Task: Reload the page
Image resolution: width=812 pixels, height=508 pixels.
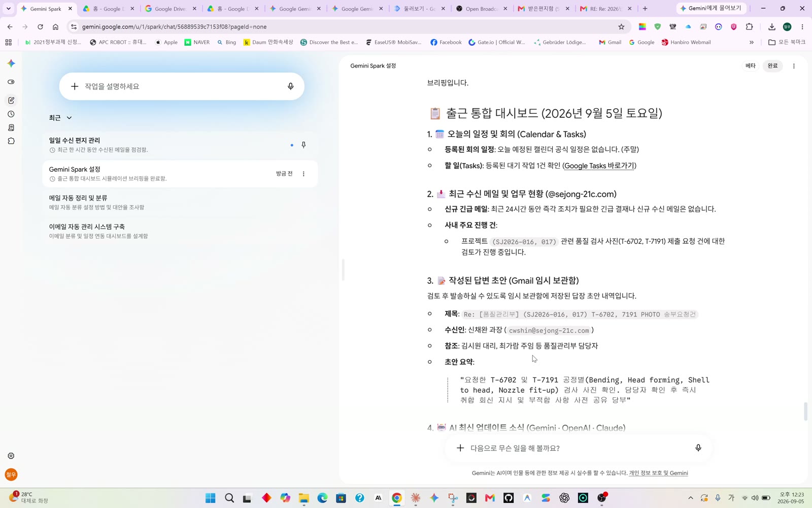Action: [40, 27]
